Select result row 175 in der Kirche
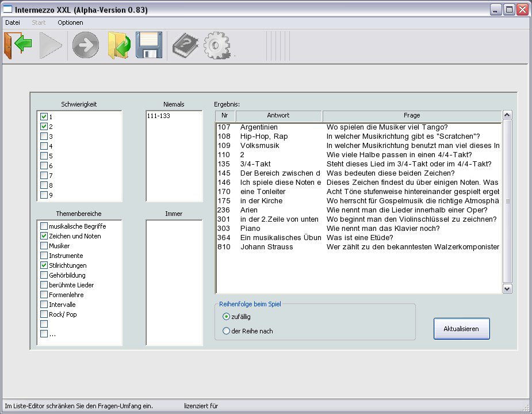 [x=358, y=201]
